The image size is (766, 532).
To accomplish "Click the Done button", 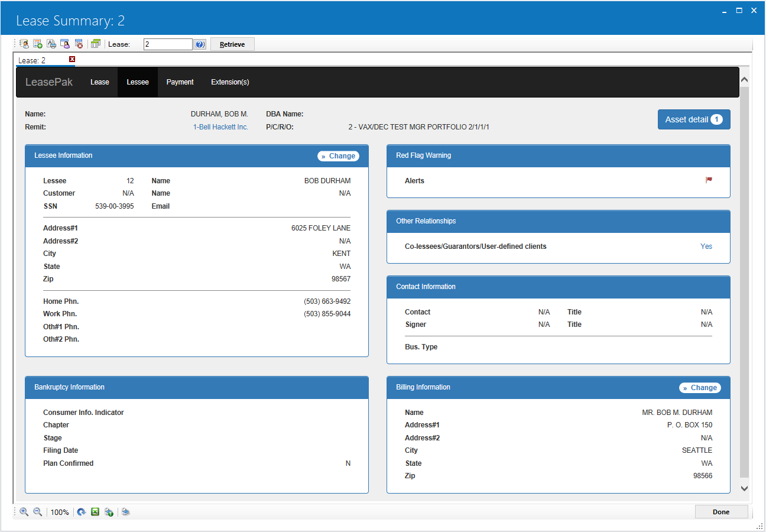I will click(721, 512).
